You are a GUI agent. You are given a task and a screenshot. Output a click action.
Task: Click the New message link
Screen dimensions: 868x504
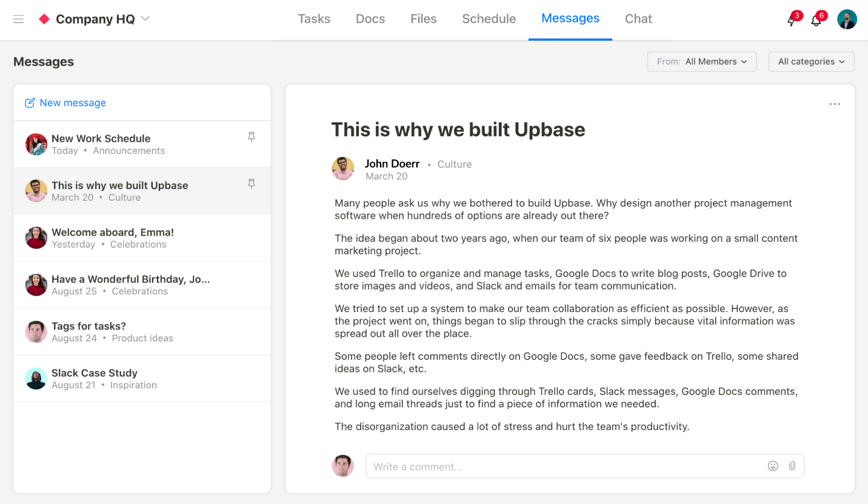73,103
